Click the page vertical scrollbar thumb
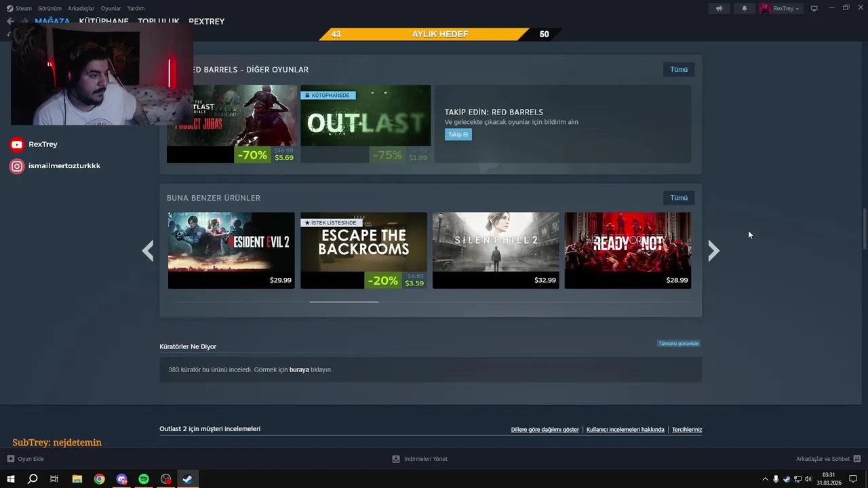868x488 pixels. coord(865,229)
